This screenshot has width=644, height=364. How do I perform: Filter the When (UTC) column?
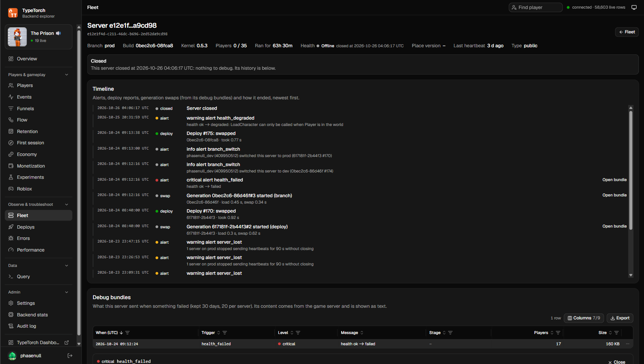click(128, 333)
